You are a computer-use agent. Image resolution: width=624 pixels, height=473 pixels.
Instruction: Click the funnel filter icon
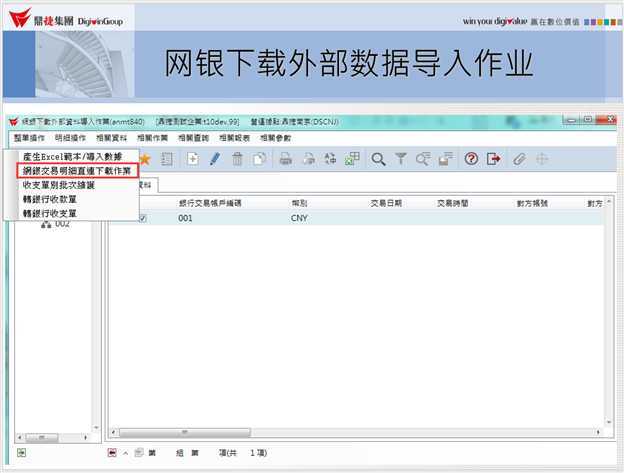click(x=401, y=159)
